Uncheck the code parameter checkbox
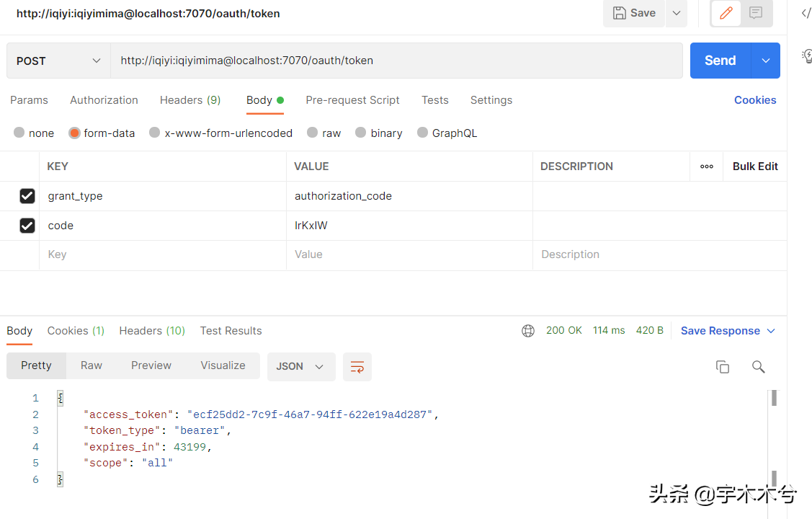Screen dimensions: 812x519 click(x=27, y=225)
